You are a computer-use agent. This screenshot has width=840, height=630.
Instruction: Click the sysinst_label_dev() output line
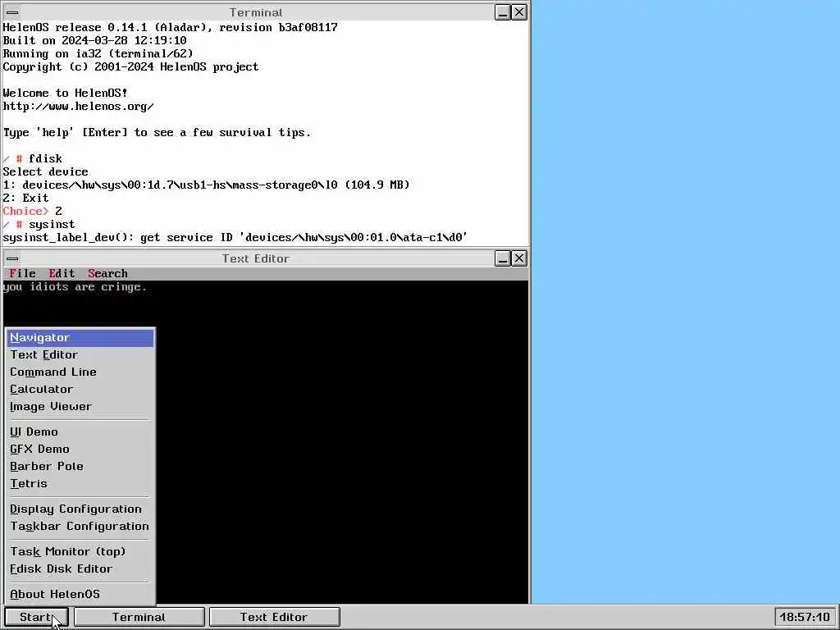[x=235, y=237]
